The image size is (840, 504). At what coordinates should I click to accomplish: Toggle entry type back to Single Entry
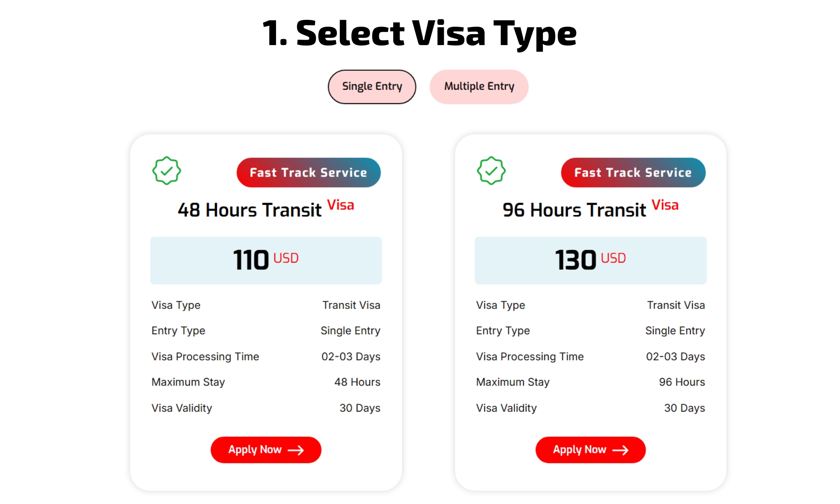click(x=371, y=86)
